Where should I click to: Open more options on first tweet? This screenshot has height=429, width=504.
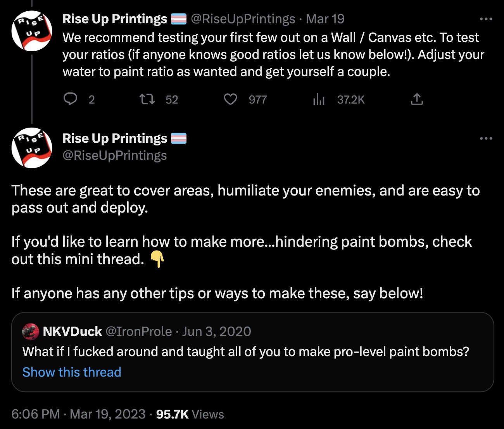coord(486,19)
